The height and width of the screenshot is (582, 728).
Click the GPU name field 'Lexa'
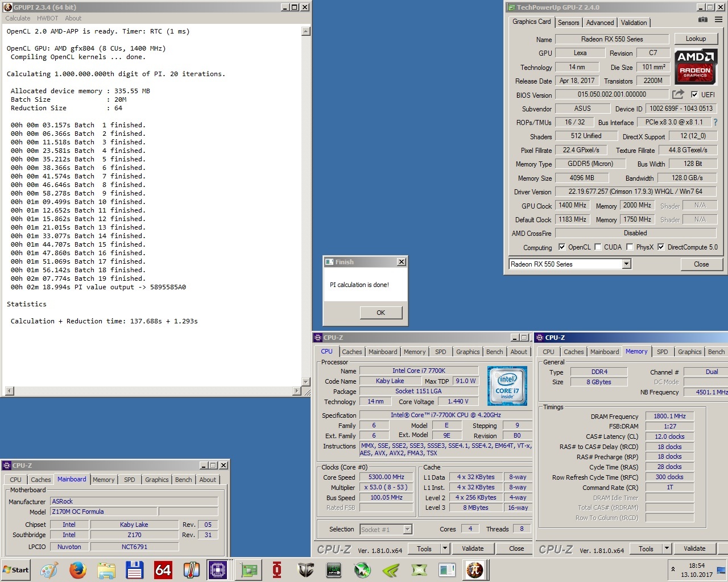[580, 53]
